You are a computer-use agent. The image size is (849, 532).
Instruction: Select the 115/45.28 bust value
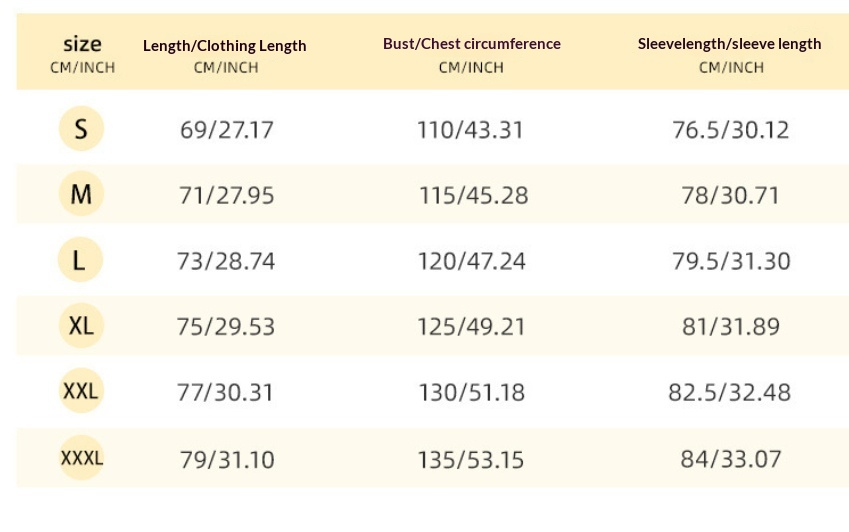pyautogui.click(x=473, y=195)
